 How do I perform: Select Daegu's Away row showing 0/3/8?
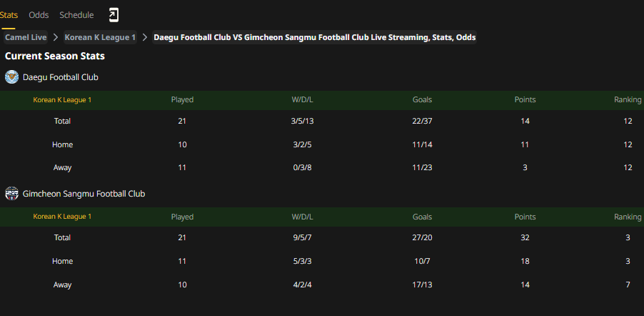(x=322, y=167)
